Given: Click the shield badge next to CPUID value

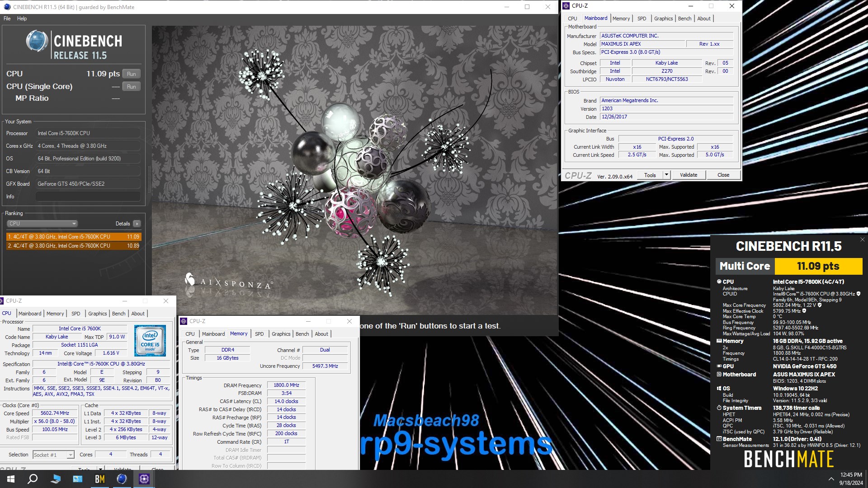Looking at the screenshot, I should [858, 294].
